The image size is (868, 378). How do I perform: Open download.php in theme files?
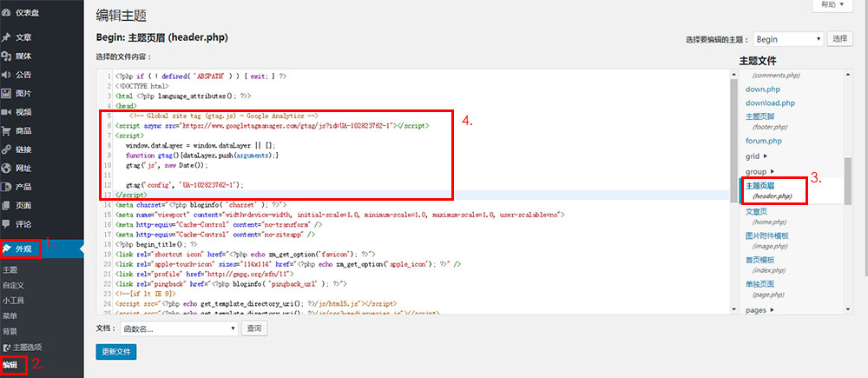(770, 103)
